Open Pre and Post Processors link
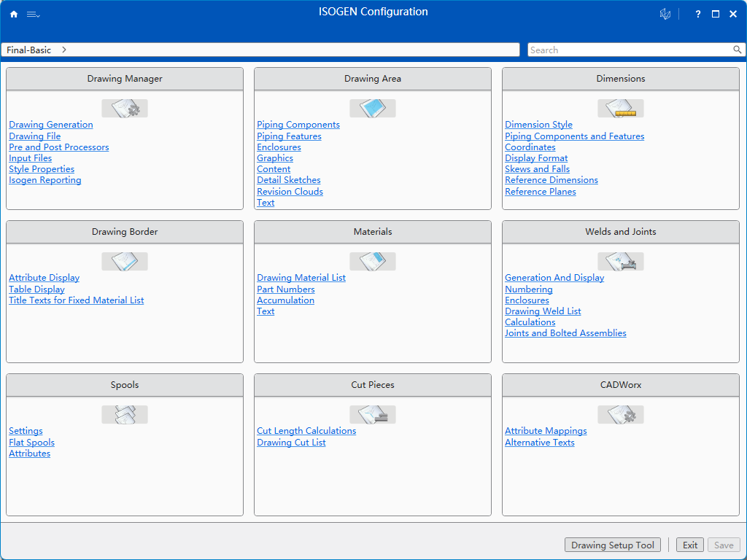This screenshot has height=560, width=747. point(59,147)
